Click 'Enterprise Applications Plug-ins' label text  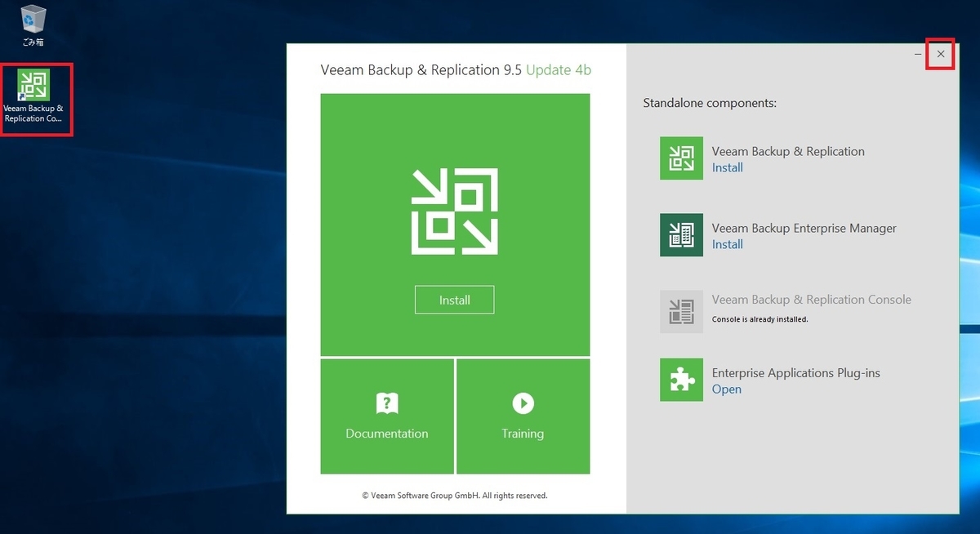pyautogui.click(x=796, y=373)
